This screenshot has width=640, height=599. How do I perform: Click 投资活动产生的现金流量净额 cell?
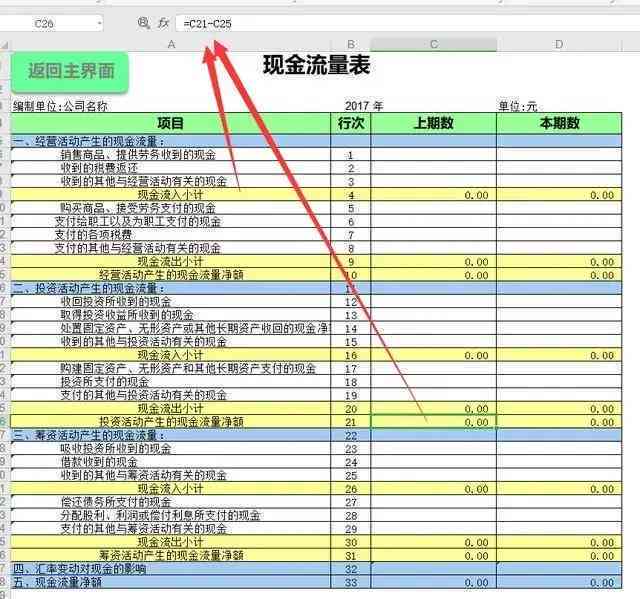[x=171, y=422]
